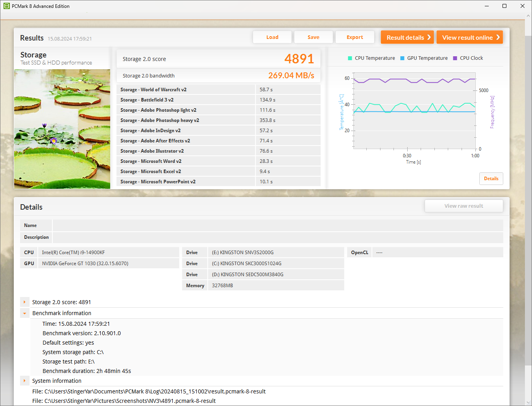This screenshot has width=532, height=406.
Task: Click the Results timestamp 15.08.2024 17:59:21
Action: 70,39
